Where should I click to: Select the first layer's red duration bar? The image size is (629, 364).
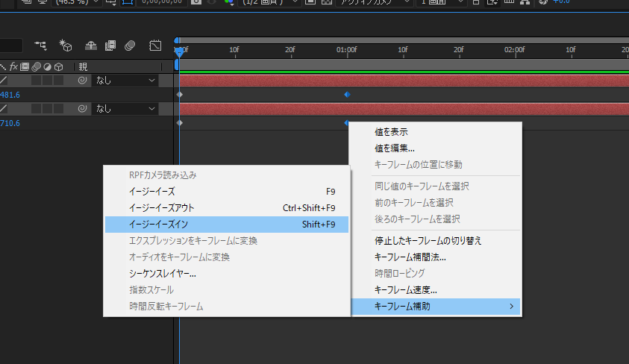coord(404,81)
